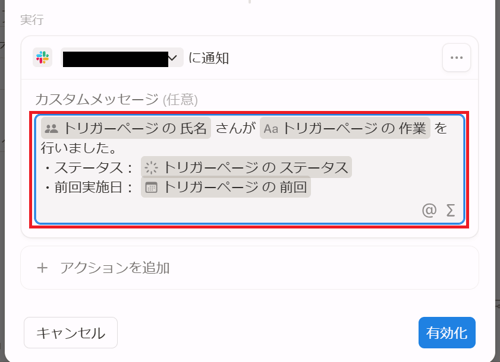Image resolution: width=500 pixels, height=362 pixels.
Task: Insert a mention with the @ icon
Action: coord(429,210)
